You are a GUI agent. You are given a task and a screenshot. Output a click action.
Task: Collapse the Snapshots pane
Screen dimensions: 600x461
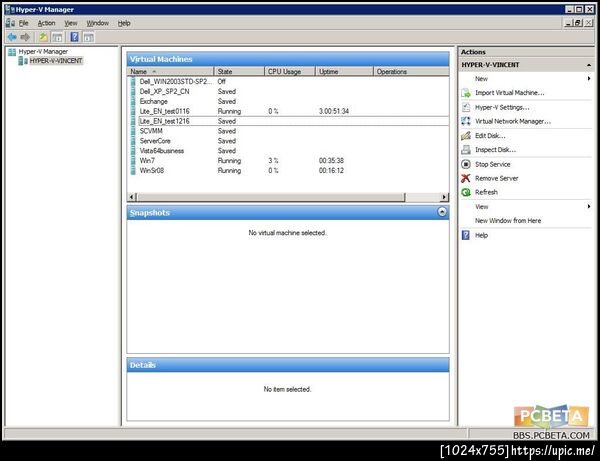pos(442,212)
